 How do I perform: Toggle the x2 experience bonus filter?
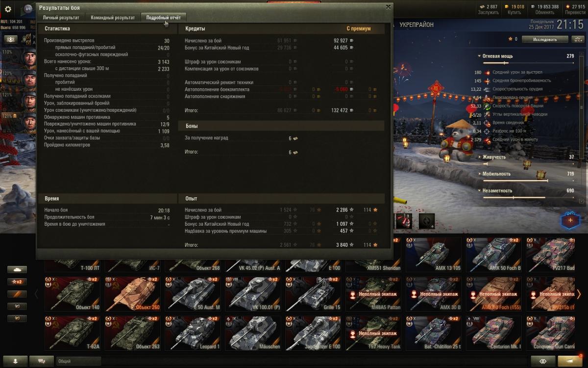(17, 282)
